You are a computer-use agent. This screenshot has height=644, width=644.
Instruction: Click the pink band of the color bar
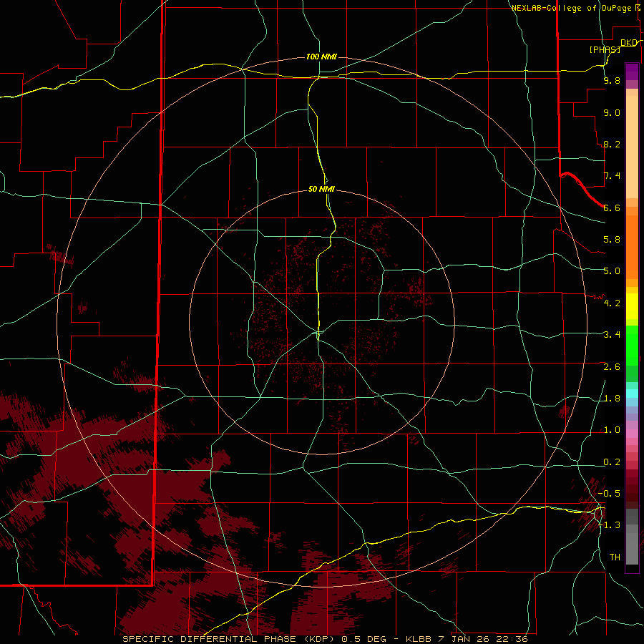[632, 434]
